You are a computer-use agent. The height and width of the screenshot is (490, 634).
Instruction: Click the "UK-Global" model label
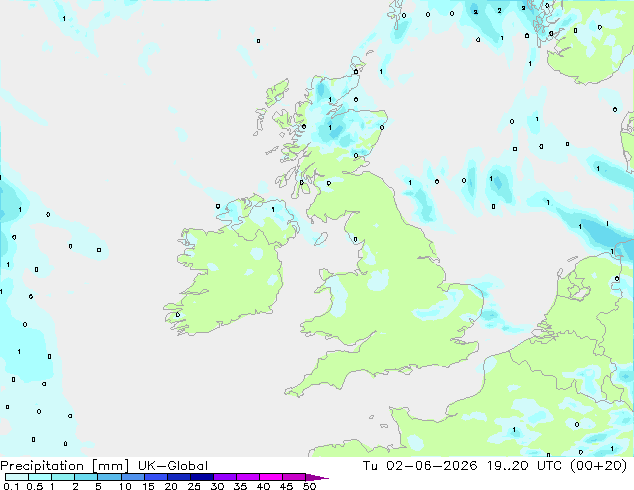coord(173,466)
